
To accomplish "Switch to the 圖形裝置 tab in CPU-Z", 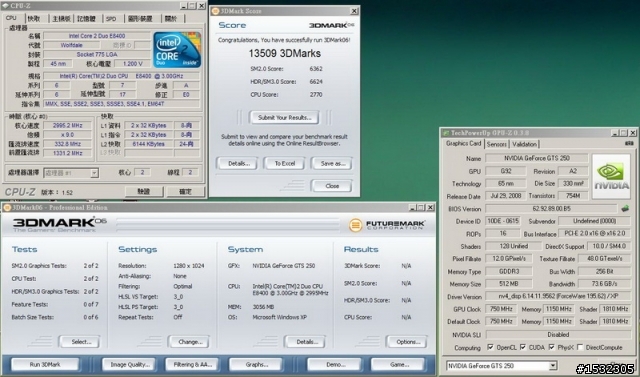I will tap(140, 19).
